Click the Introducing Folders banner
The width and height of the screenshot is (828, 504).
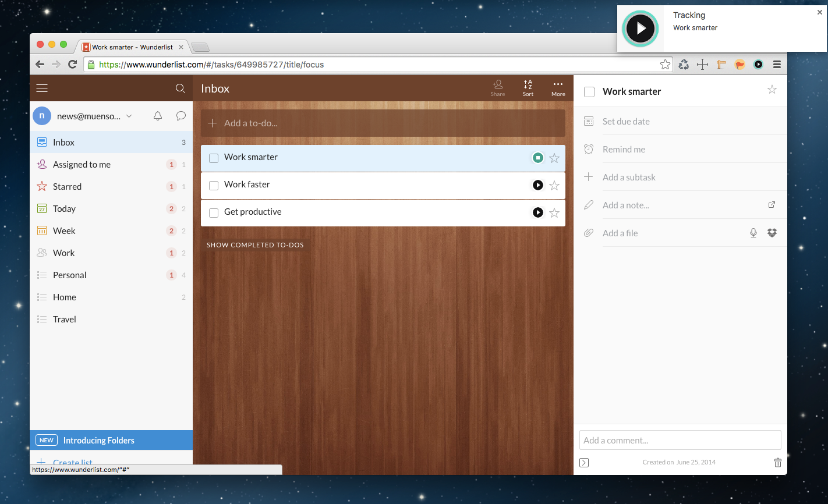pos(111,440)
